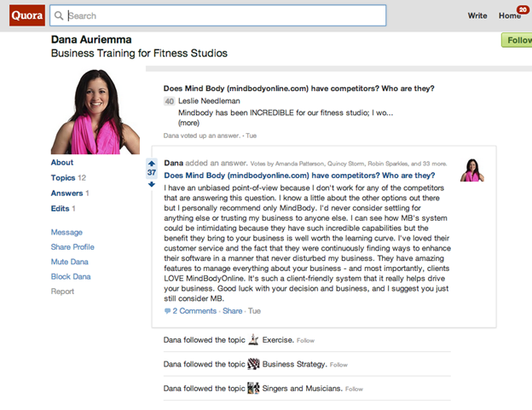Click the Report link
The height and width of the screenshot is (410, 532).
coord(62,292)
